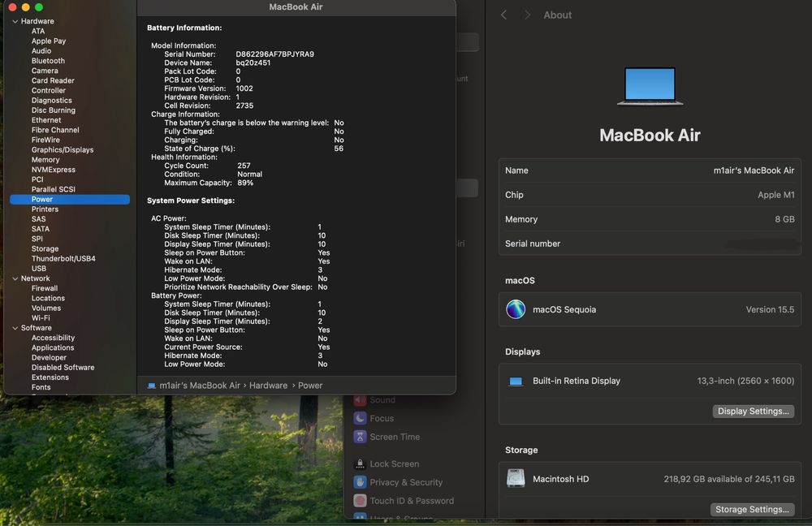This screenshot has width=812, height=526.
Task: Click m1air's MacBook Air in path bar
Action: (200, 386)
